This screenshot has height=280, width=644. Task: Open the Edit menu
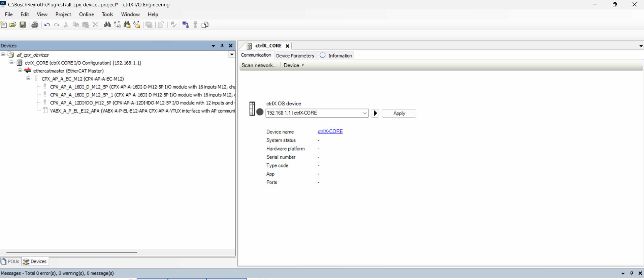pos(25,14)
